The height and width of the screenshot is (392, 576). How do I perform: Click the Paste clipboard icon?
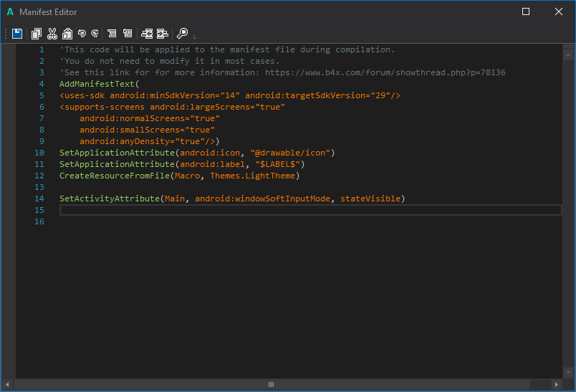click(67, 33)
